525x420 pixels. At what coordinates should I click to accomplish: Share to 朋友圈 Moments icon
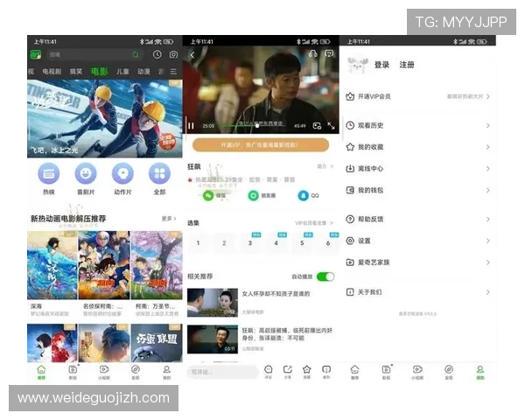point(254,195)
